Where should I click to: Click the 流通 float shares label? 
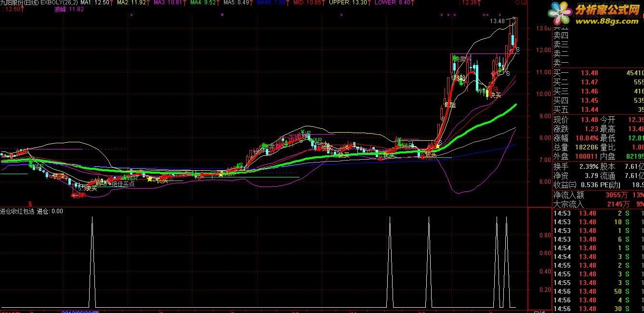[x=607, y=176]
